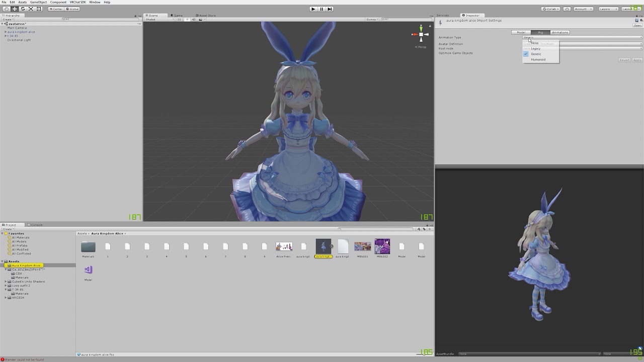The image size is (644, 362).
Task: Toggle scene audio speaker icon
Action: [x=194, y=20]
